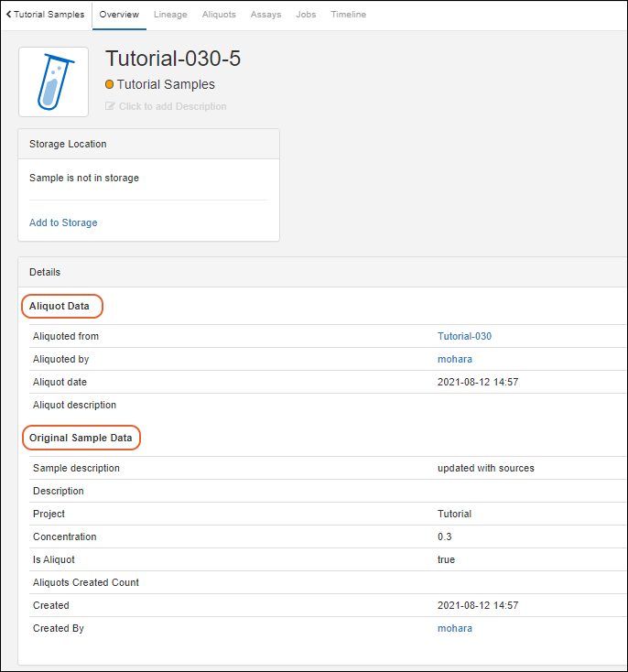Click to add Description text
The height and width of the screenshot is (672, 628).
(172, 106)
